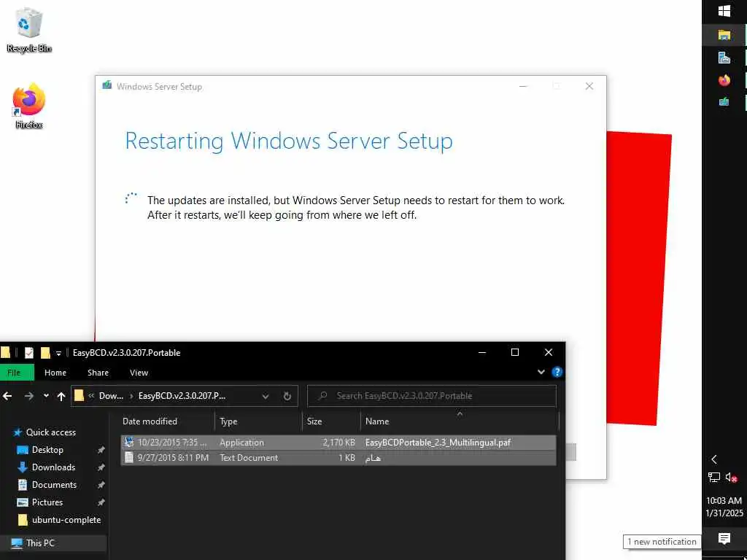Open Server Manager taskbar icon
This screenshot has width=747, height=560.
point(724,58)
